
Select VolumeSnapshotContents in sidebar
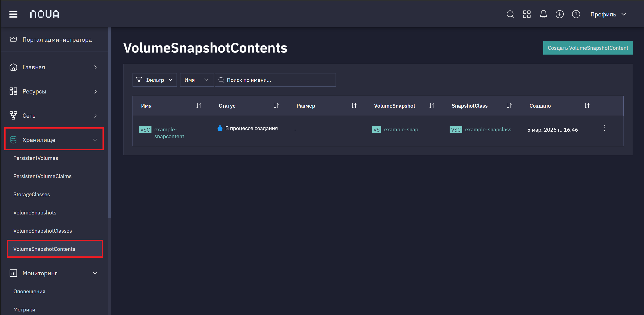tap(55, 249)
